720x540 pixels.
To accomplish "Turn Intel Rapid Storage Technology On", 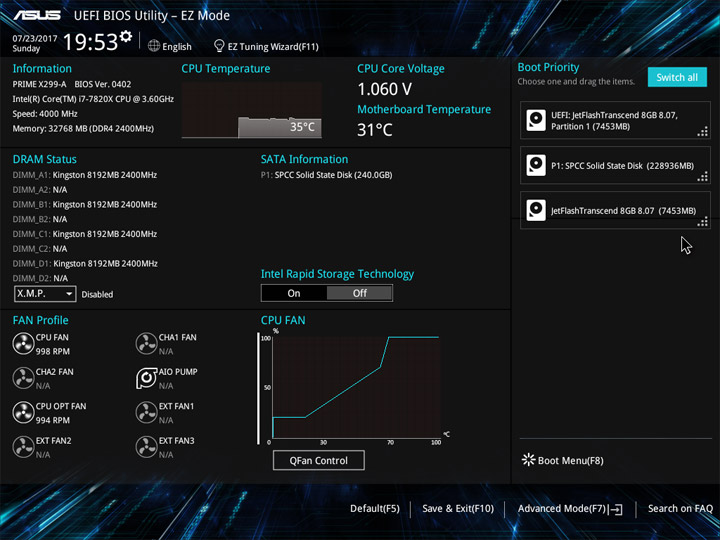I will (294, 293).
